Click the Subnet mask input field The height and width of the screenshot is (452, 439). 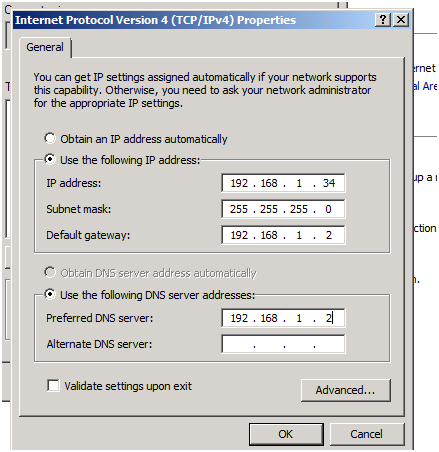(x=283, y=209)
